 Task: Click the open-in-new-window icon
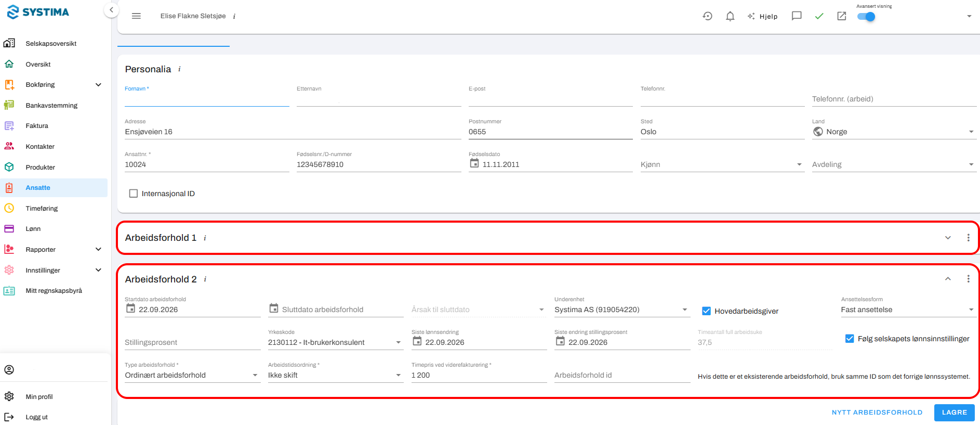point(842,16)
